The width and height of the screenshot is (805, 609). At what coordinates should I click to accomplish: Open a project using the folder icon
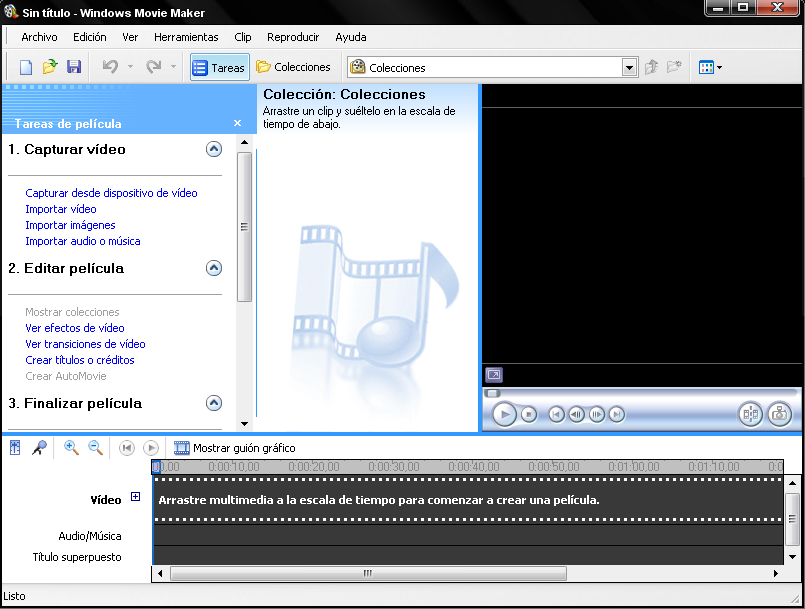coord(50,67)
